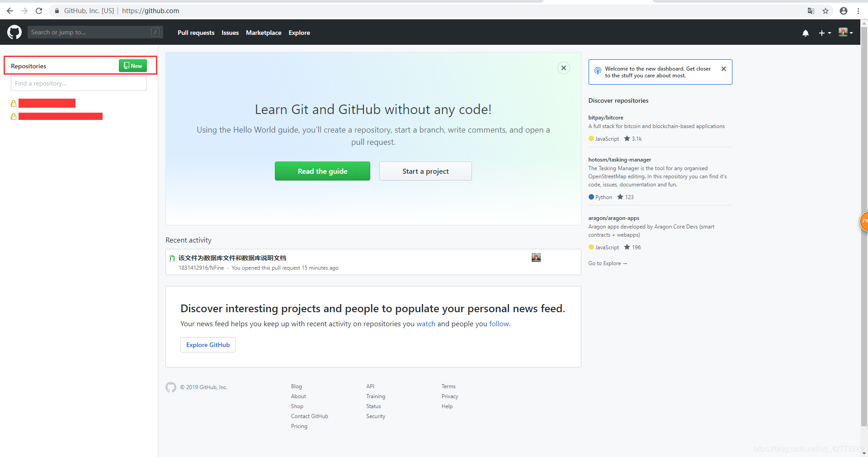Focus the Search or jump to field

pyautogui.click(x=95, y=32)
